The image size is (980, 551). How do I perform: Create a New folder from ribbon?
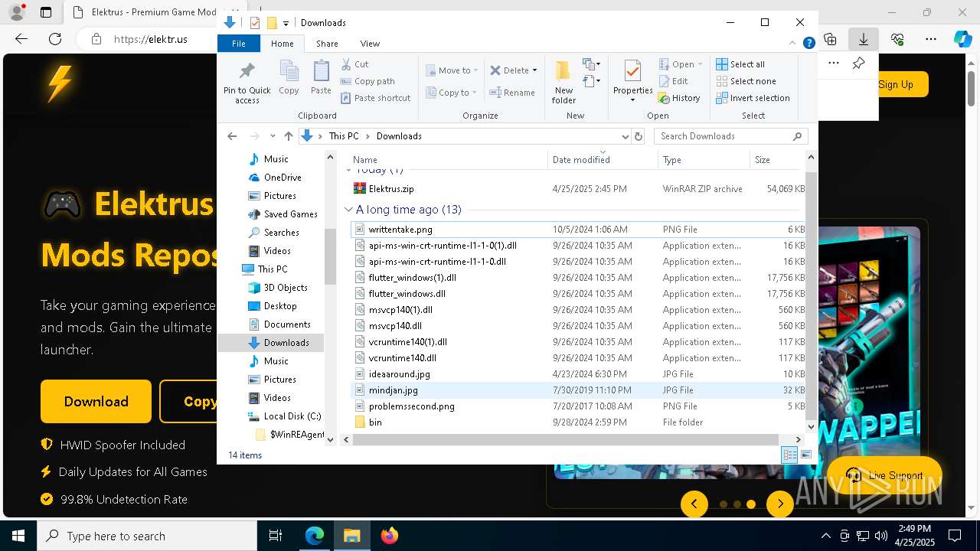pos(563,82)
